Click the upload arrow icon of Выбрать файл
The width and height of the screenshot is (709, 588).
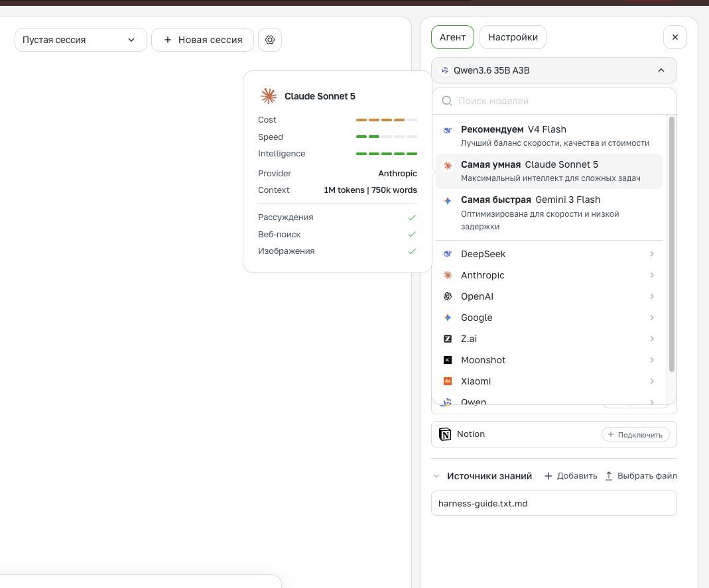[609, 476]
